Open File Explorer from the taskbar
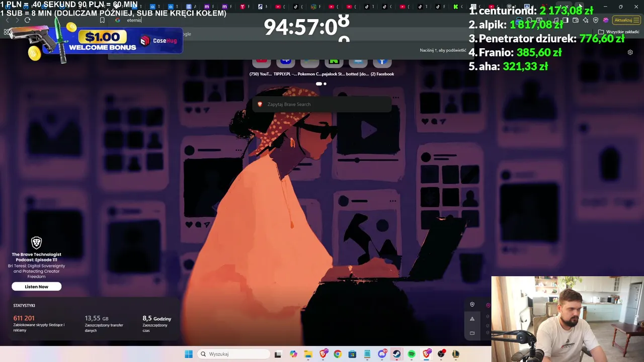The image size is (644, 362). tap(308, 354)
